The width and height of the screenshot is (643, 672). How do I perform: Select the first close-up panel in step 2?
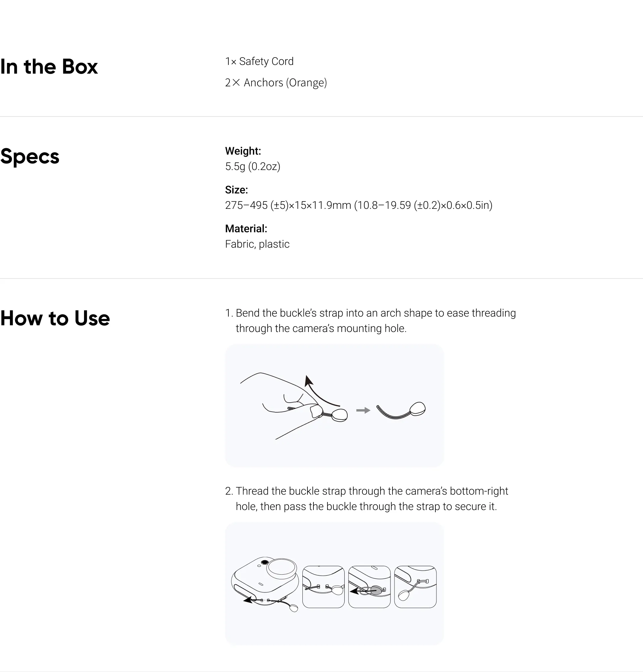(x=323, y=587)
